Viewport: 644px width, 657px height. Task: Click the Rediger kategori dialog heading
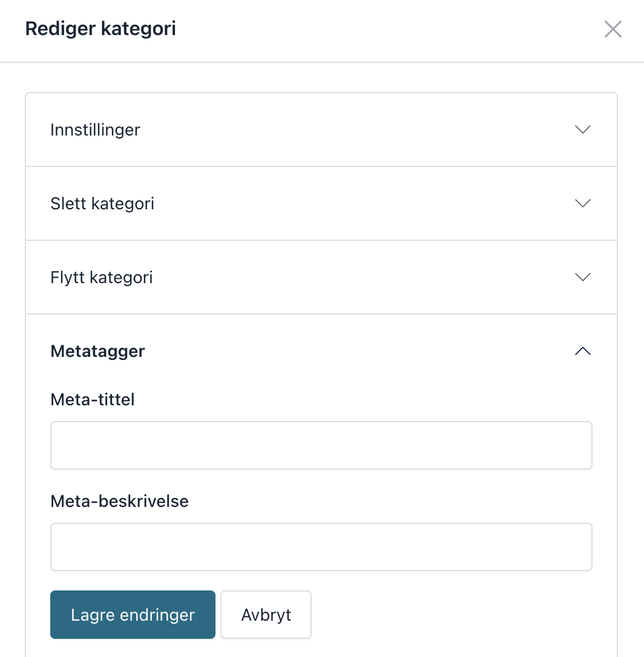coord(100,29)
